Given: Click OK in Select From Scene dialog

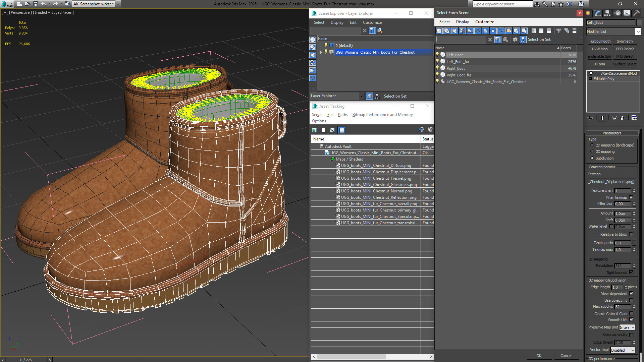Looking at the screenshot, I should point(539,356).
